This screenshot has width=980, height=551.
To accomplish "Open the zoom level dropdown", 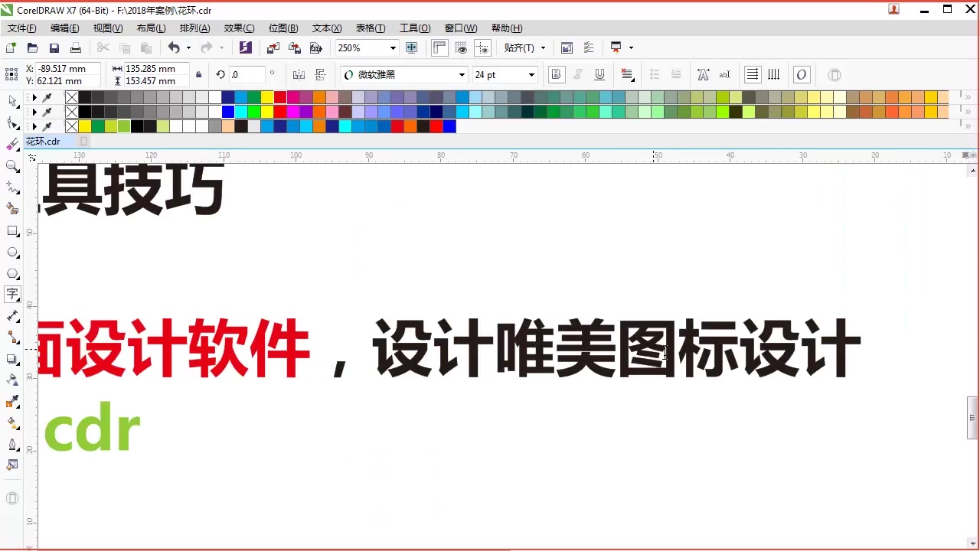I will click(392, 47).
